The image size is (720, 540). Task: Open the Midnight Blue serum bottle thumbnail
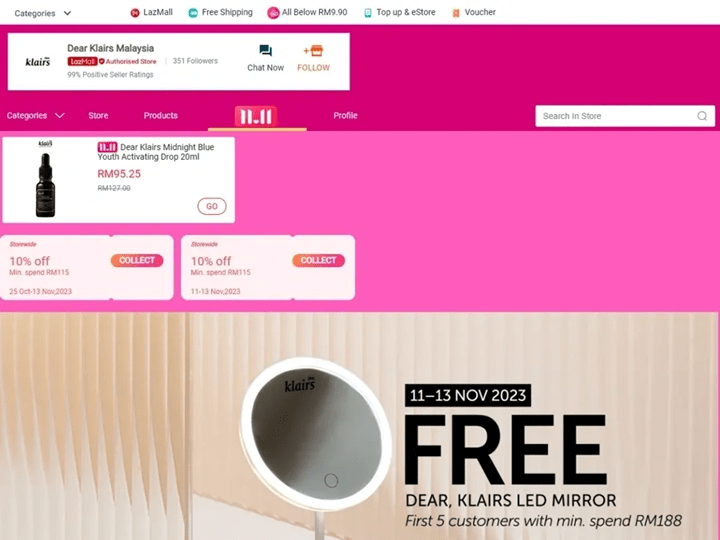click(45, 180)
